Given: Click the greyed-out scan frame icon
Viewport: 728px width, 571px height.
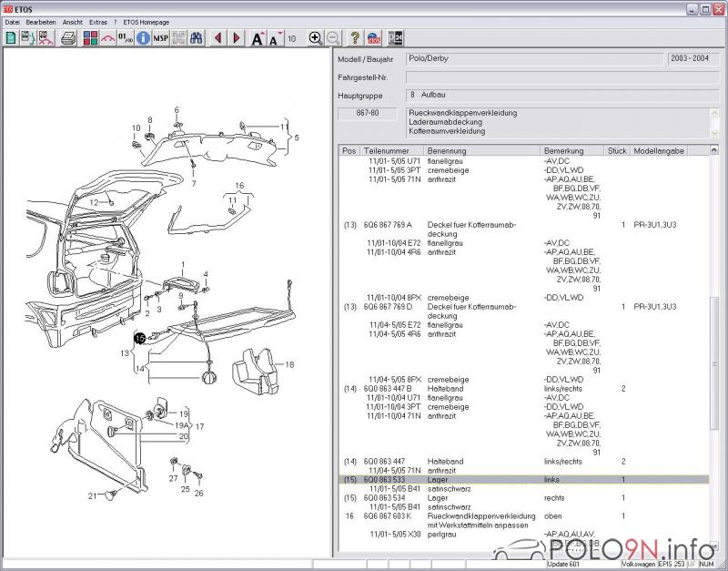Looking at the screenshot, I should click(x=178, y=38).
